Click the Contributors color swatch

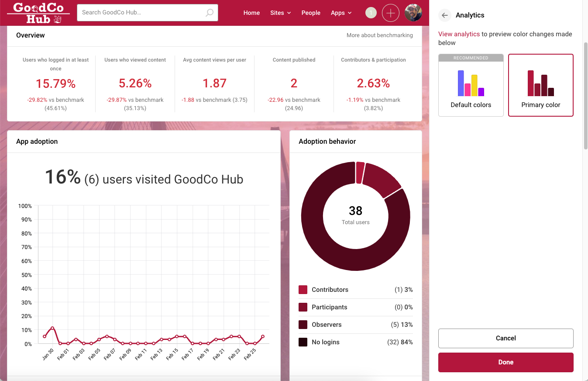coord(303,289)
